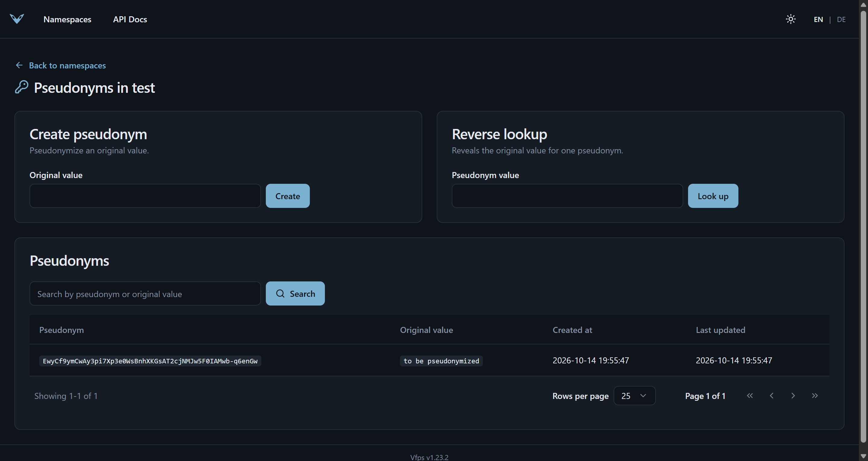Go to first page with double-left chevron

coord(750,396)
